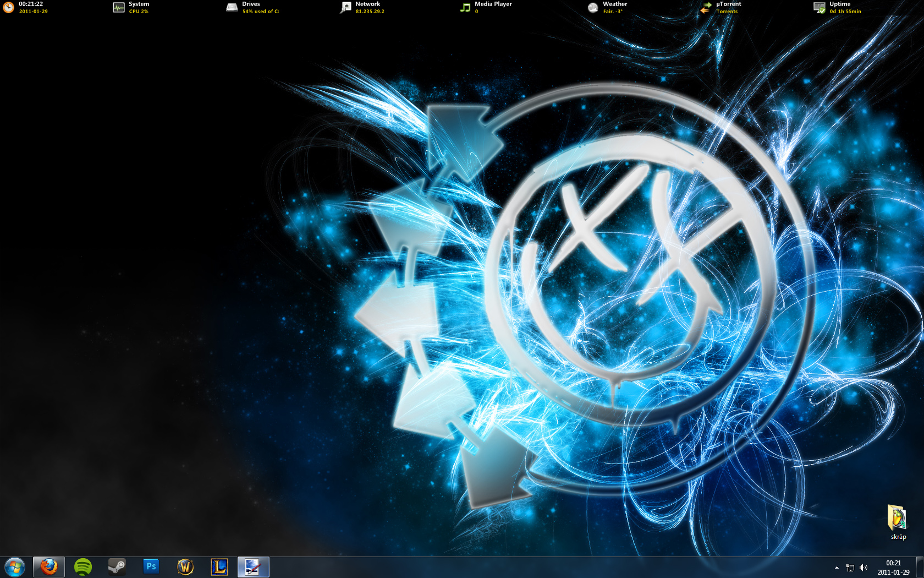
Task: Click the µTorrent arrows icon in top bar
Action: [706, 7]
